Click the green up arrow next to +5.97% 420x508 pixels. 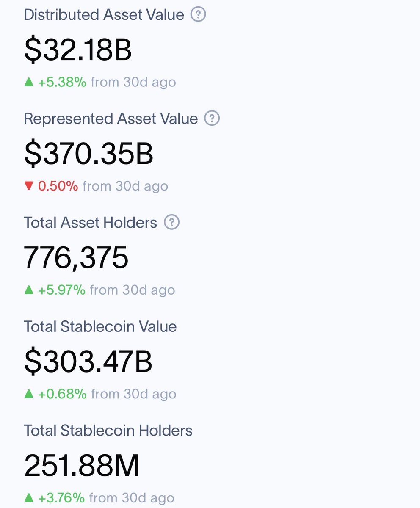click(29, 290)
